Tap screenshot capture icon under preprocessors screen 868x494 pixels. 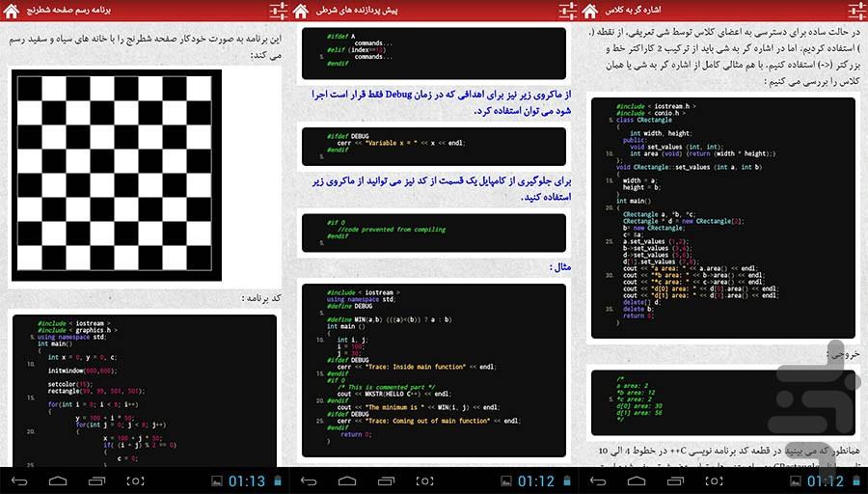424,480
